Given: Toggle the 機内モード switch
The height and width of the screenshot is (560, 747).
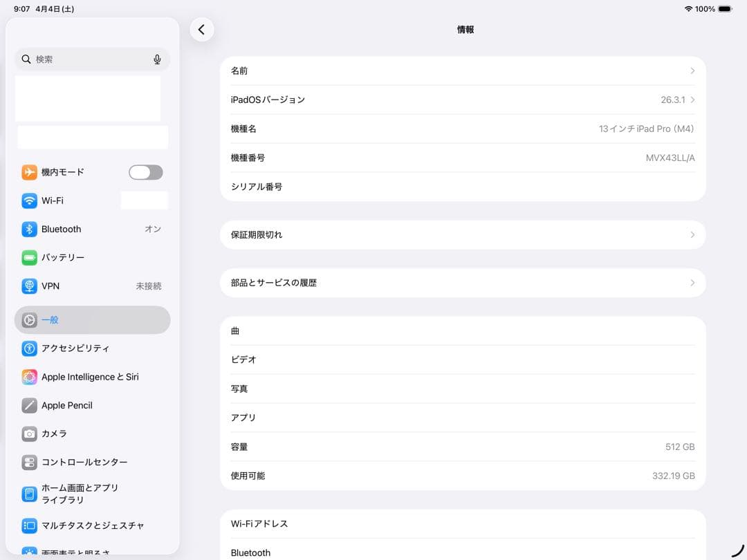Looking at the screenshot, I should coord(146,172).
